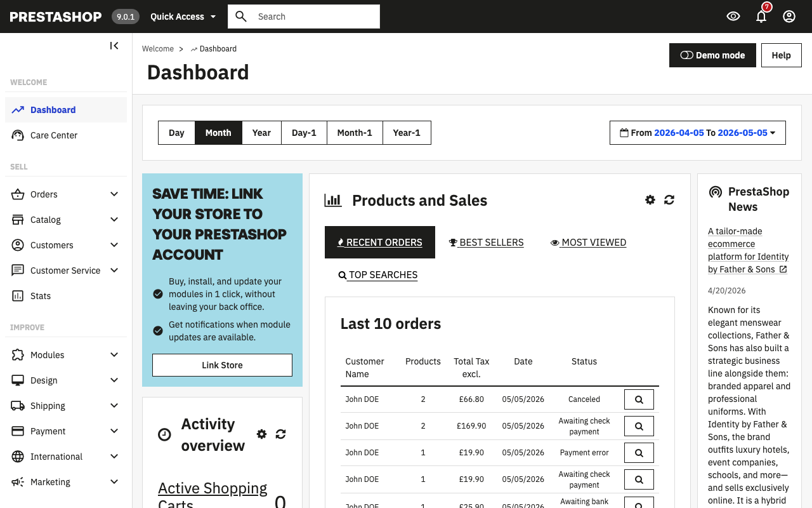Expand the Catalog menu chevron

point(114,220)
